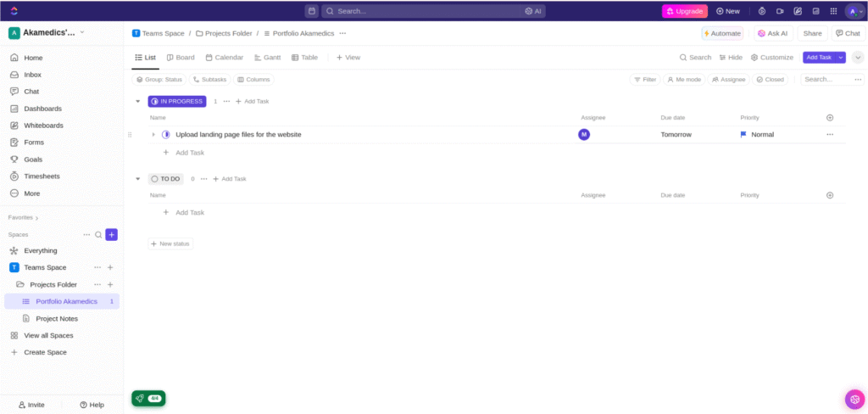Open the rocket onboarding progress widget

pyautogui.click(x=148, y=398)
